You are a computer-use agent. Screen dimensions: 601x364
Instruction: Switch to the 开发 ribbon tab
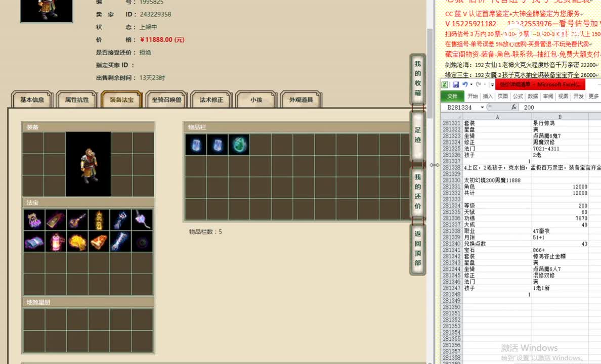(x=578, y=96)
